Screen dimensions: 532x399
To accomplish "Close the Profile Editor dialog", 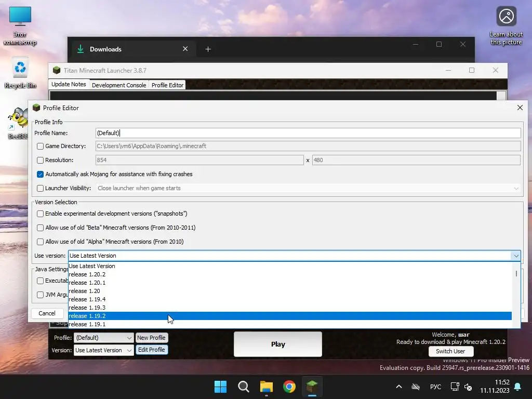I will tap(520, 108).
